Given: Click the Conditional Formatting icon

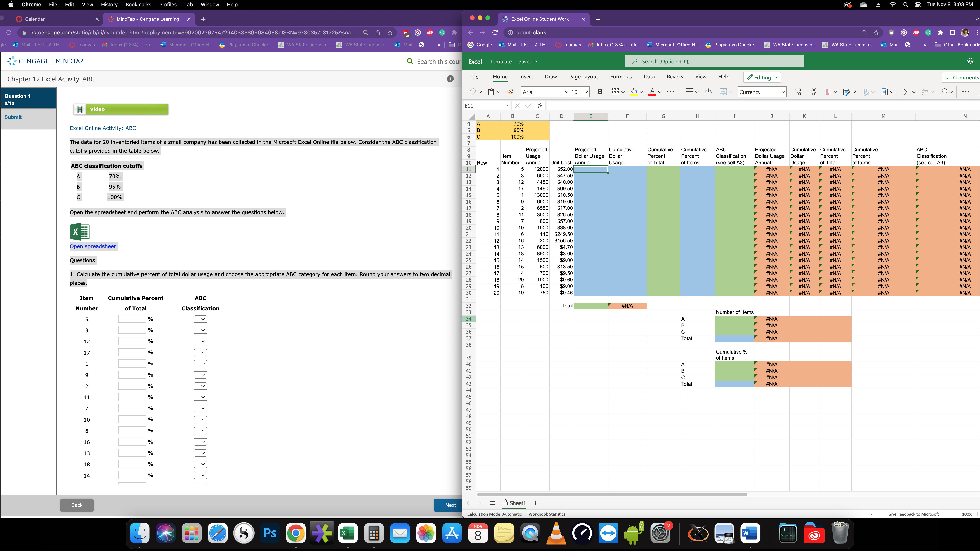Looking at the screenshot, I should point(828,92).
